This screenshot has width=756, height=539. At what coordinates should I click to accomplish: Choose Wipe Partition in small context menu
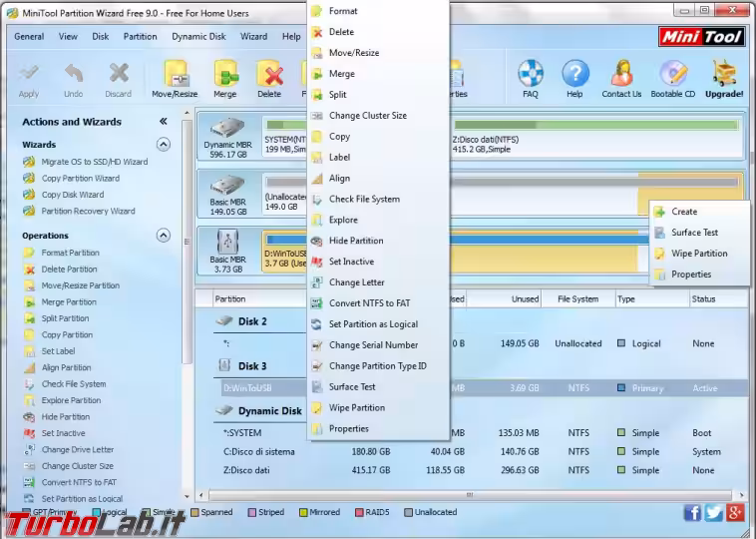click(x=699, y=254)
